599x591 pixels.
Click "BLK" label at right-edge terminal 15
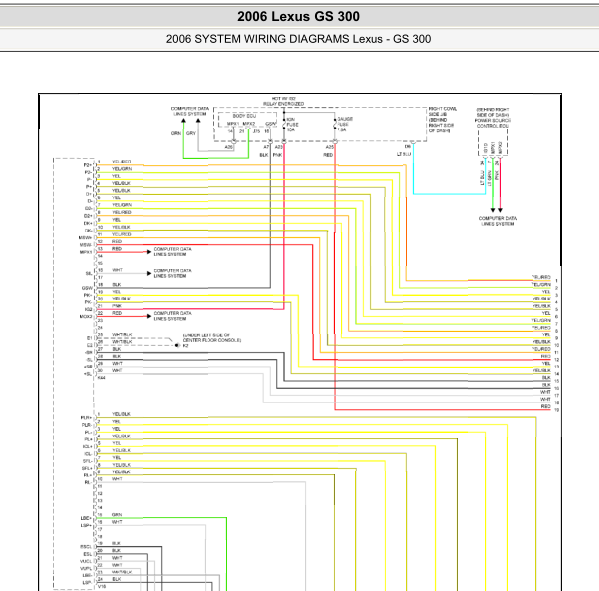[546, 377]
